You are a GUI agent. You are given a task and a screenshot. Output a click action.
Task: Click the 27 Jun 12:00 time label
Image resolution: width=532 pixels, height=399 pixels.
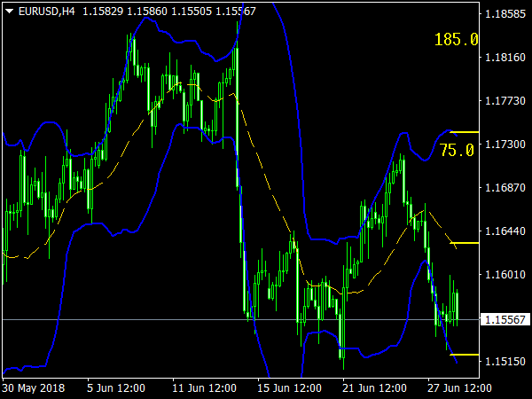tap(459, 387)
